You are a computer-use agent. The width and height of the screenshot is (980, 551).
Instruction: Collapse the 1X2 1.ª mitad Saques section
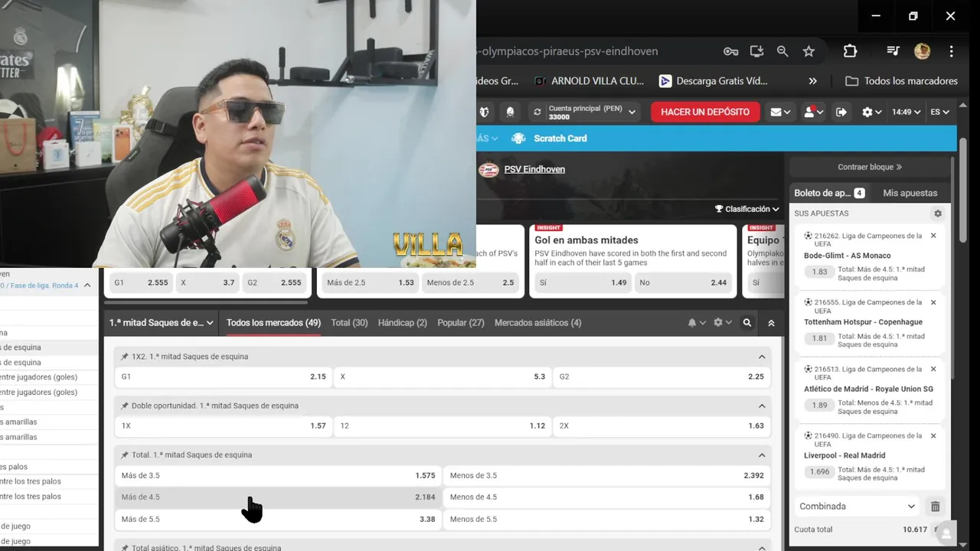[762, 357]
